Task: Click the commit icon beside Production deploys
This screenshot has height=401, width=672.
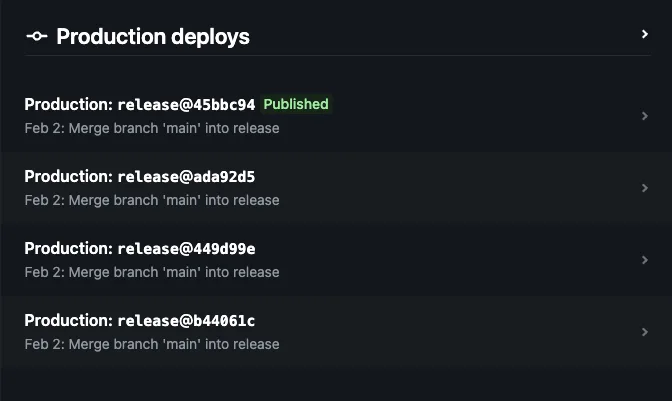Action: click(x=37, y=36)
